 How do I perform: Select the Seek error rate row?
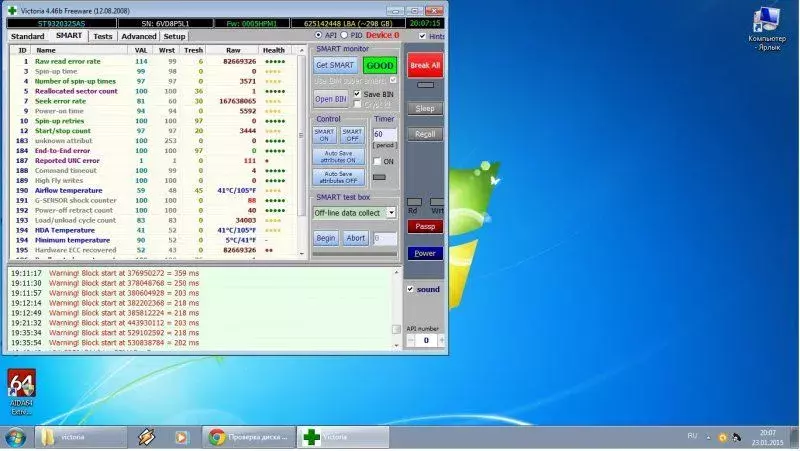point(153,101)
